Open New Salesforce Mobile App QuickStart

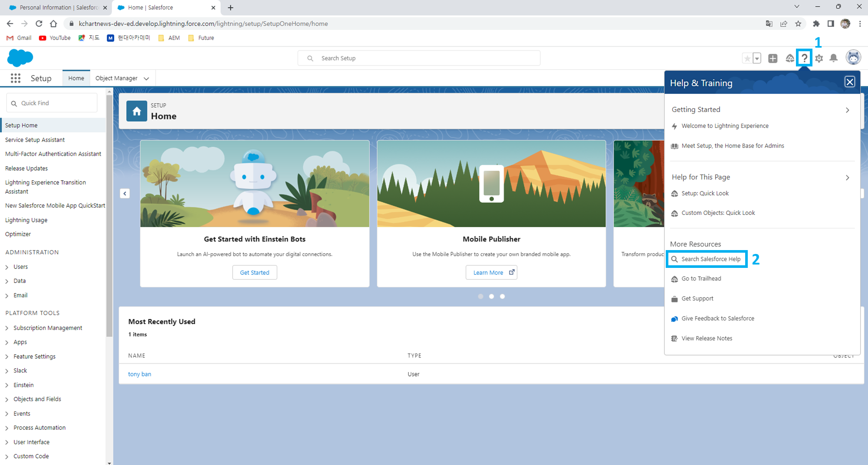[55, 206]
